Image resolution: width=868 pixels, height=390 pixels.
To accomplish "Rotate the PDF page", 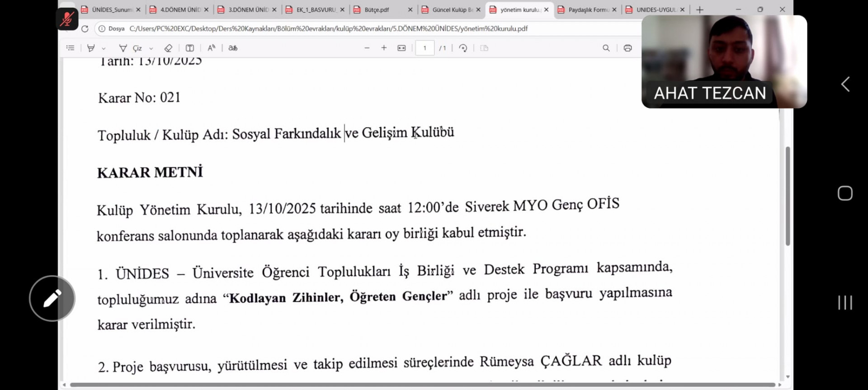I will pyautogui.click(x=463, y=48).
